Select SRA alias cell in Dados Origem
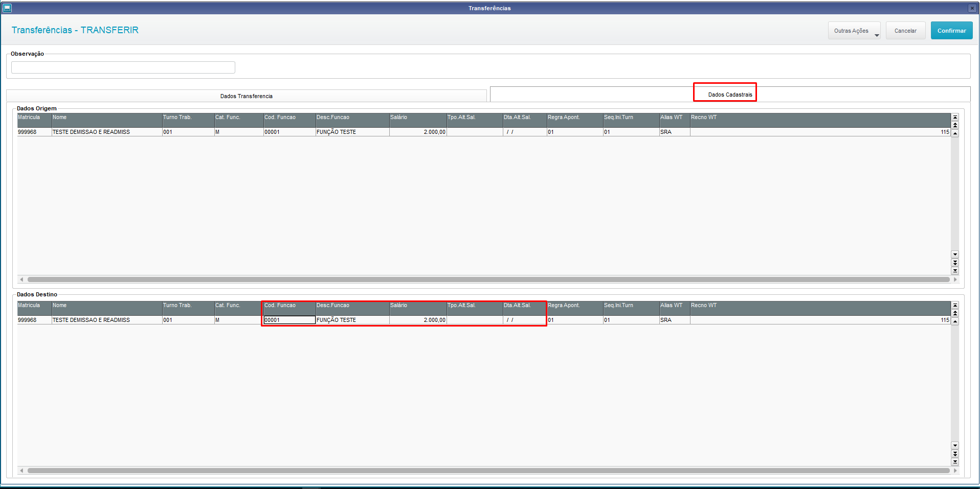This screenshot has width=980, height=489. point(675,132)
